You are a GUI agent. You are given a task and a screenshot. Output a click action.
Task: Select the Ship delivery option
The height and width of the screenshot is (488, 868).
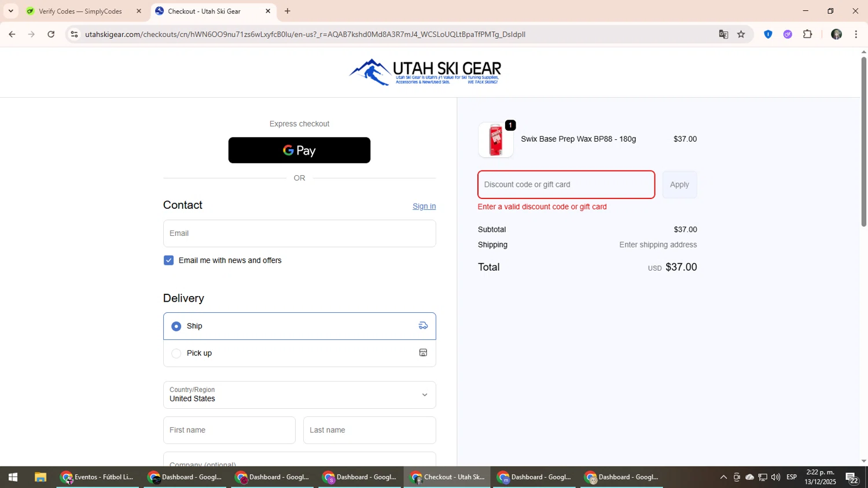[x=299, y=326]
